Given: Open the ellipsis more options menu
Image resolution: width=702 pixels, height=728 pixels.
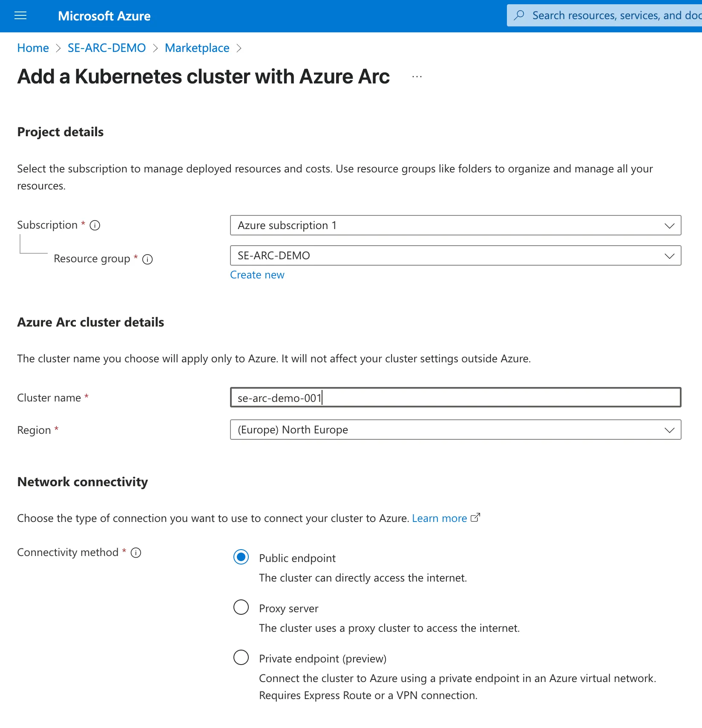Looking at the screenshot, I should point(417,77).
